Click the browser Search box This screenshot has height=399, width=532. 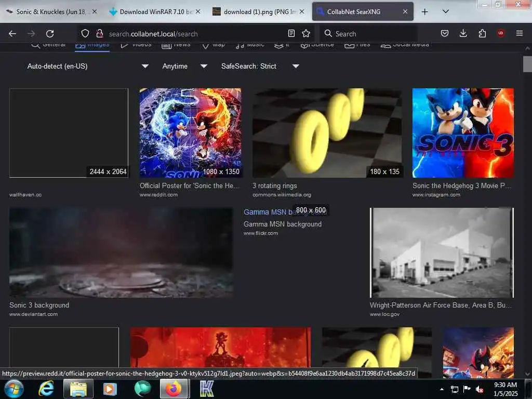pos(368,34)
